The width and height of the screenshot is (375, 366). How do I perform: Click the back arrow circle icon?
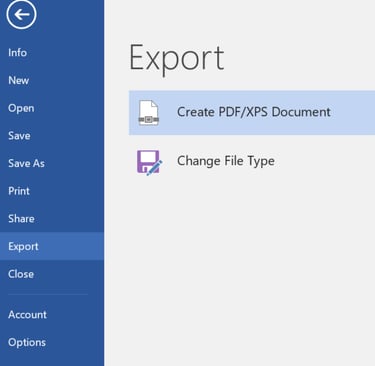[x=21, y=14]
